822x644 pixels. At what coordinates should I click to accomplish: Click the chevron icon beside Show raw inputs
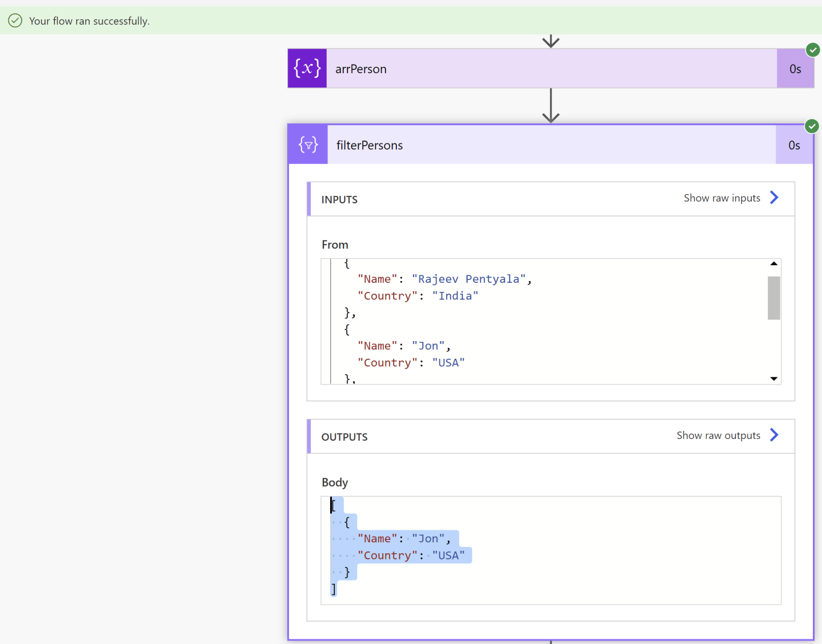[774, 197]
